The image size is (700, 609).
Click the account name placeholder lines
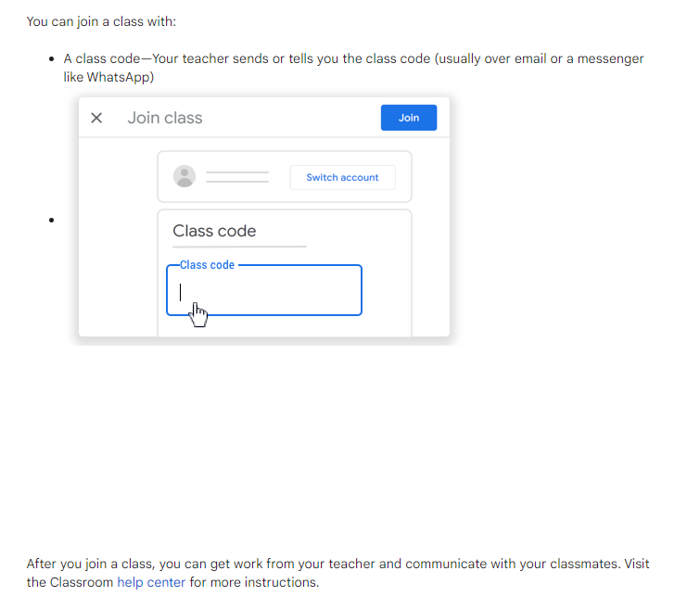pyautogui.click(x=236, y=176)
